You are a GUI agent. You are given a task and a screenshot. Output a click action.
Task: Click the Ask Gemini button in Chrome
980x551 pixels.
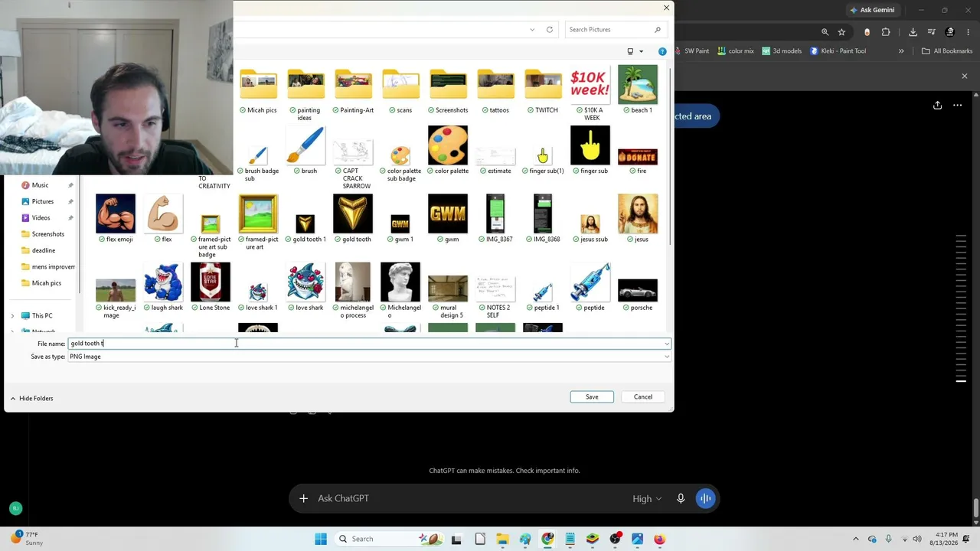click(x=872, y=10)
